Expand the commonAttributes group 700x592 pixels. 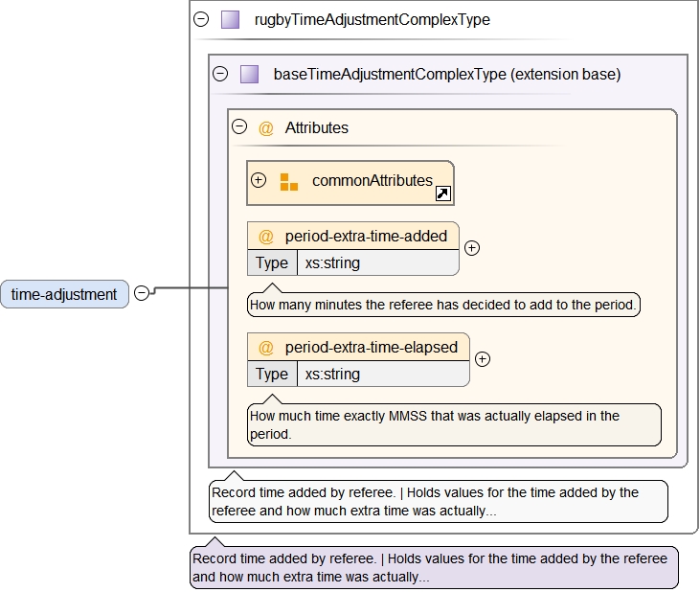[259, 180]
